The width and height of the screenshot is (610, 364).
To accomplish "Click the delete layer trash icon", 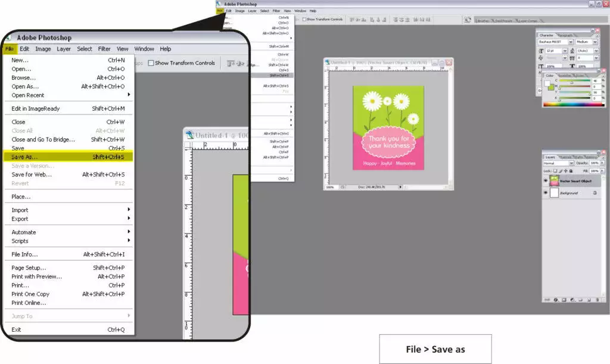I will pyautogui.click(x=597, y=300).
